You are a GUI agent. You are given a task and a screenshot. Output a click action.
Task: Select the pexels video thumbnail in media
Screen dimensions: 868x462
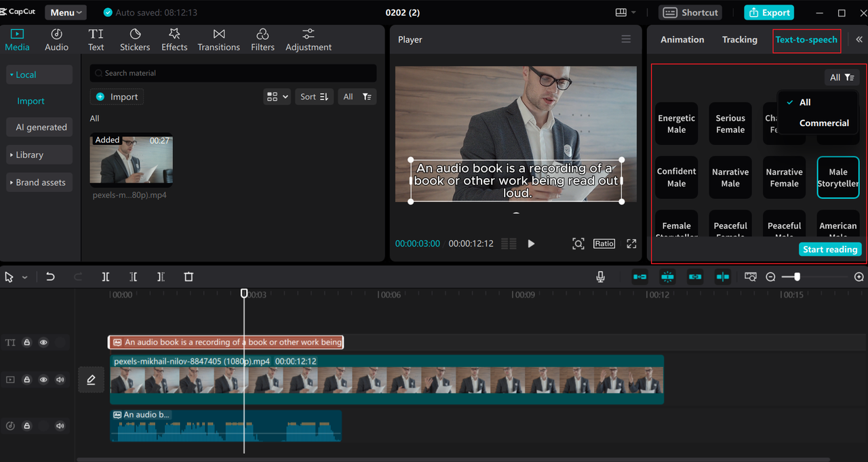tap(132, 161)
